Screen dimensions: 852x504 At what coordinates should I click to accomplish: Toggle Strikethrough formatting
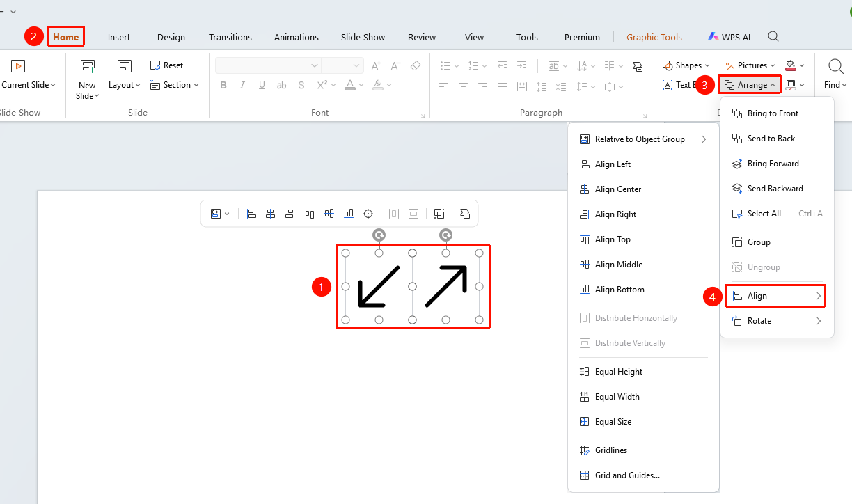point(281,86)
